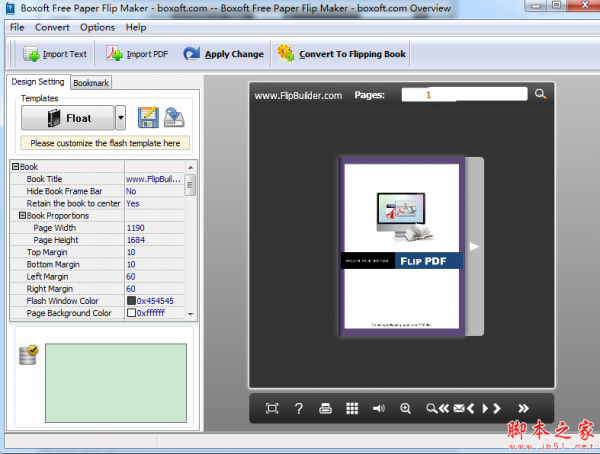Switch to the Bookmark tab
Viewport: 600px width, 454px height.
pos(91,83)
